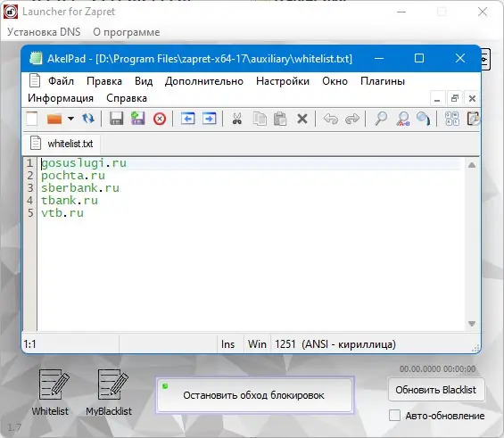The image size is (504, 438).
Task: Click the sberbank.ru line in the editor
Action: point(80,187)
